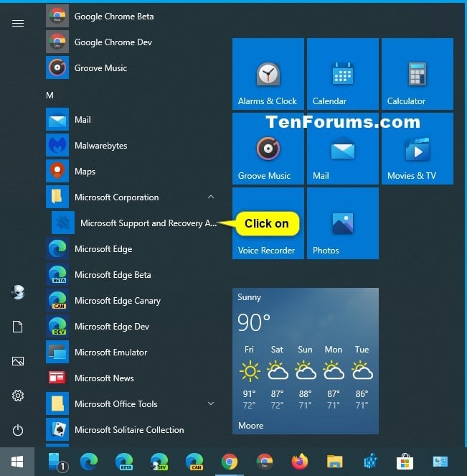The height and width of the screenshot is (476, 467).
Task: Expand the Microsoft Office Tools folder
Action: pos(211,403)
